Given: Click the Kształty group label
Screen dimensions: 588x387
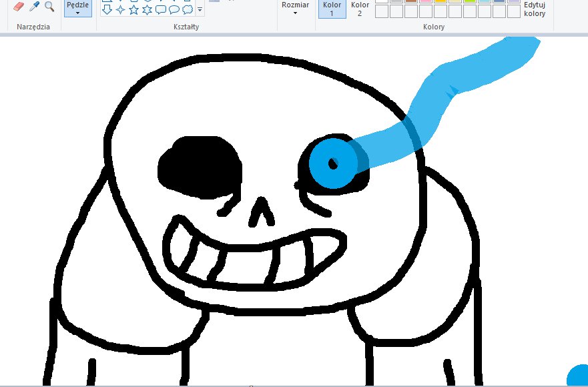Looking at the screenshot, I should 186,27.
